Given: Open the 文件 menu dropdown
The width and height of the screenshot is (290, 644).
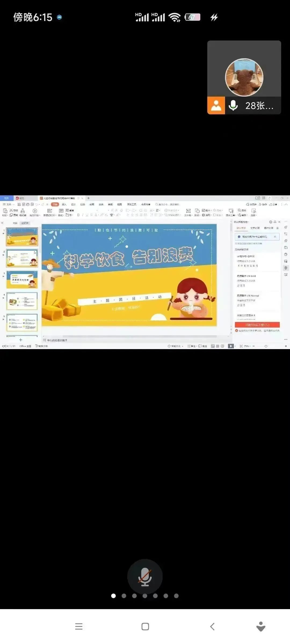Looking at the screenshot, I should [x=9, y=204].
